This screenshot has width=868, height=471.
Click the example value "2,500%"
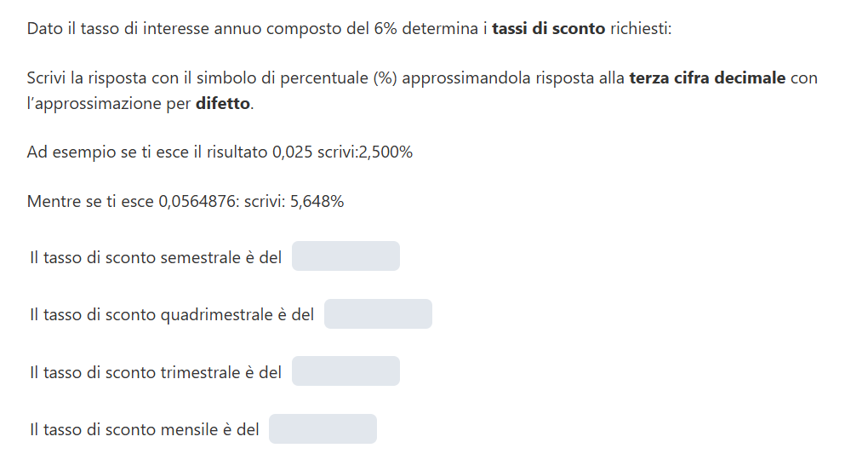coord(383,153)
